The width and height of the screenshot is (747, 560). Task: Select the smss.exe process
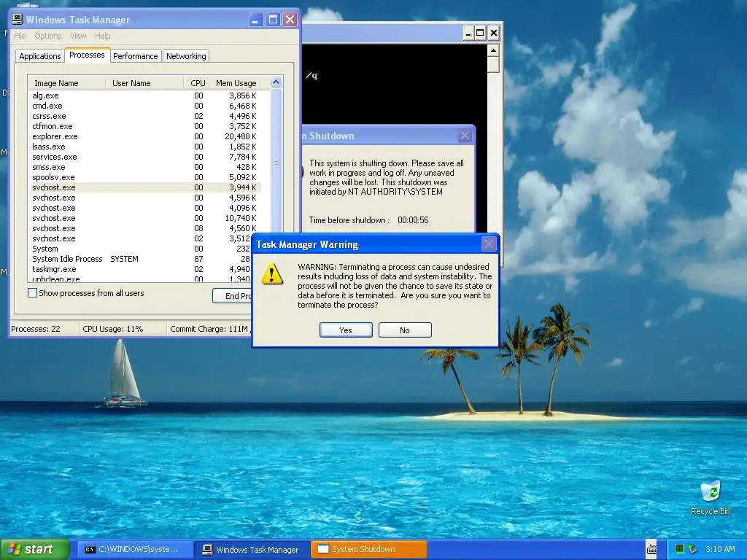click(145, 167)
